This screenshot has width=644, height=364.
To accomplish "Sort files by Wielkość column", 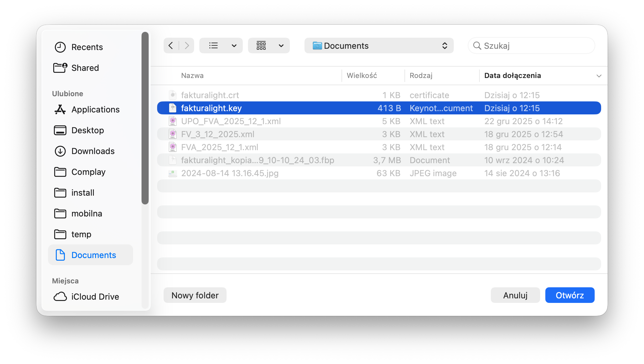I will (x=362, y=76).
